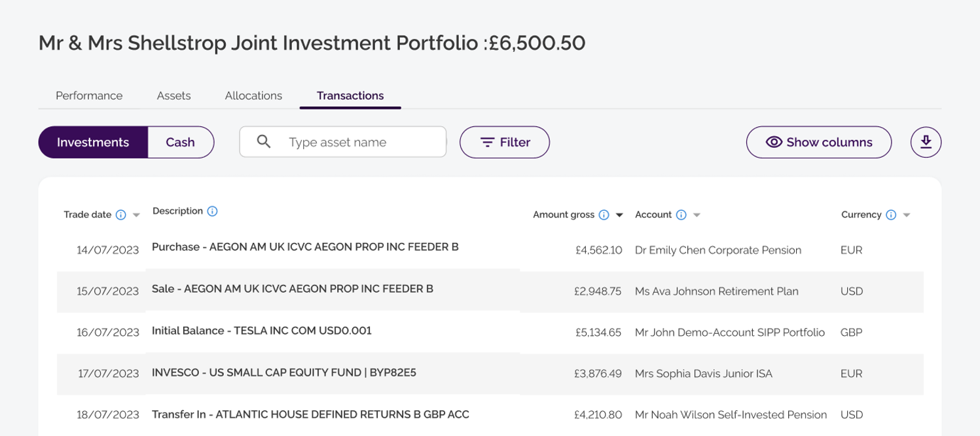The image size is (980, 436).
Task: Click trade date 15/07/2023
Action: point(108,291)
